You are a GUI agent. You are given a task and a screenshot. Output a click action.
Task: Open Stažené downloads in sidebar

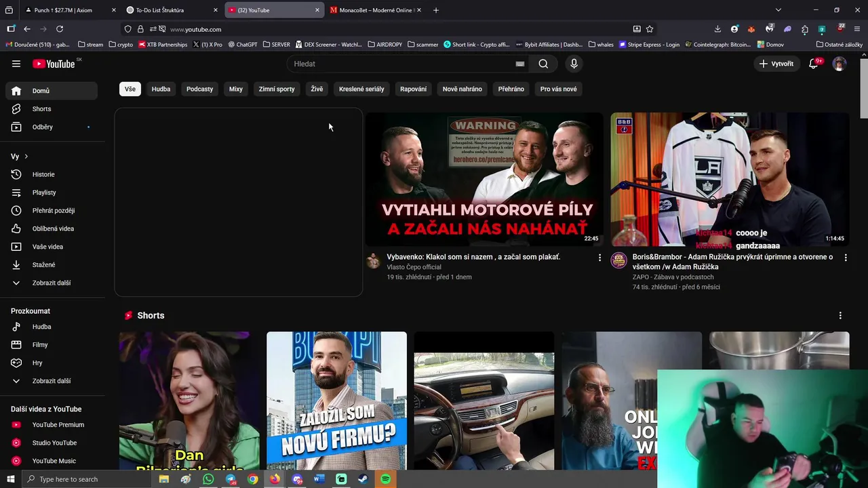tap(51, 264)
